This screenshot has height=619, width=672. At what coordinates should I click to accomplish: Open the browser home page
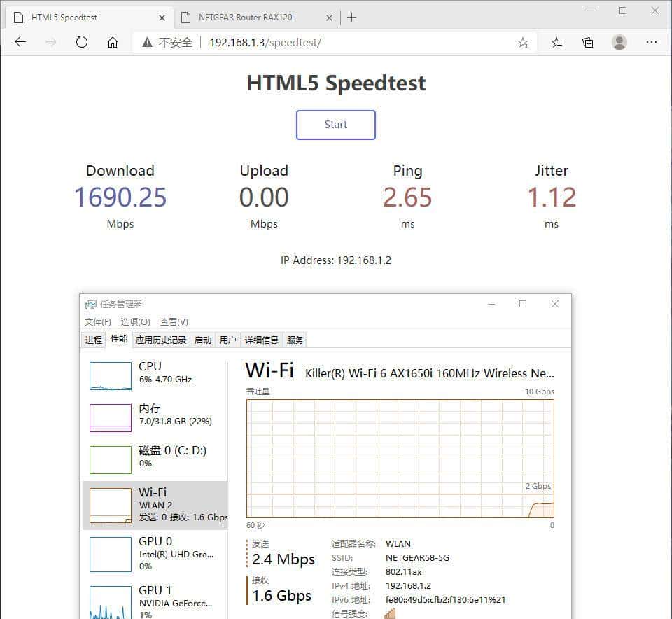[x=113, y=42]
